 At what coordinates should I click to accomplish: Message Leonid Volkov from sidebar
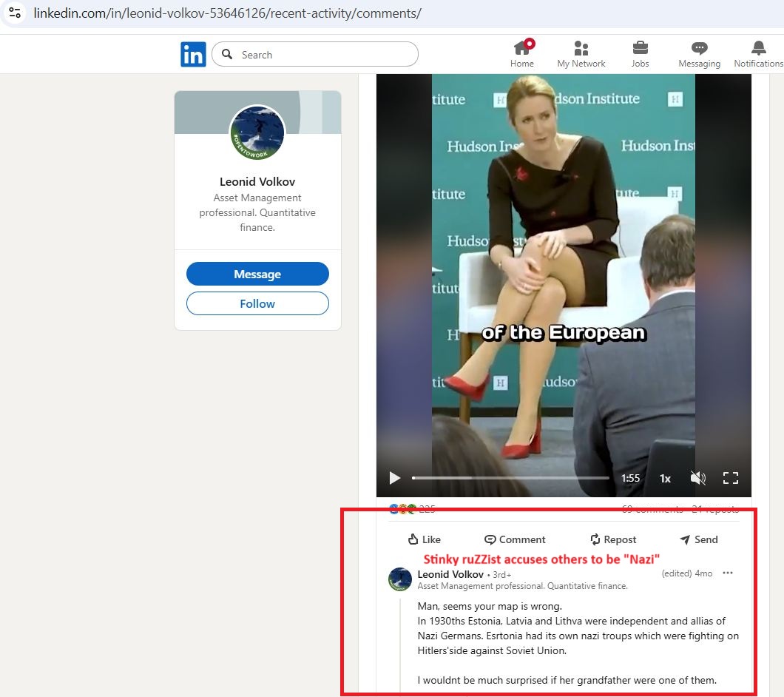pyautogui.click(x=257, y=274)
